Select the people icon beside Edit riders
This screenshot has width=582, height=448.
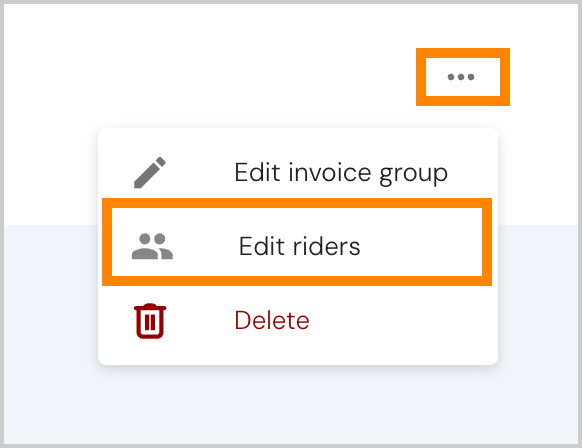[x=152, y=246]
